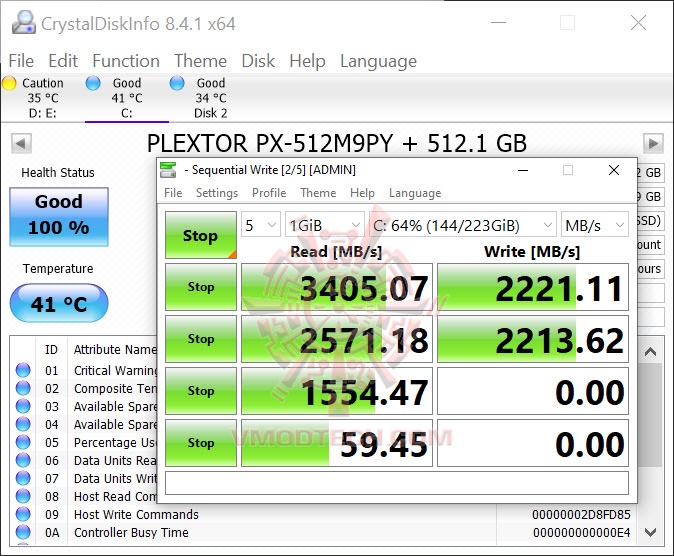Click Stop button beside 1554.47 read result
This screenshot has height=556, width=674.
point(201,391)
